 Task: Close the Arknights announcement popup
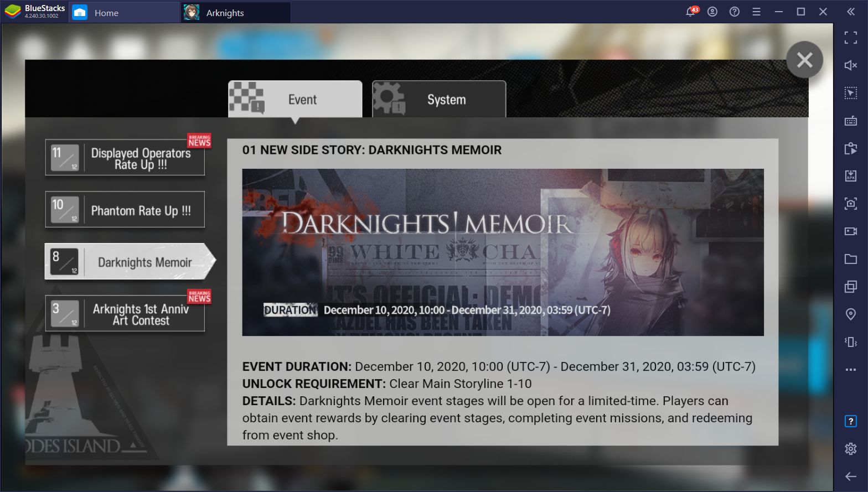tap(804, 60)
